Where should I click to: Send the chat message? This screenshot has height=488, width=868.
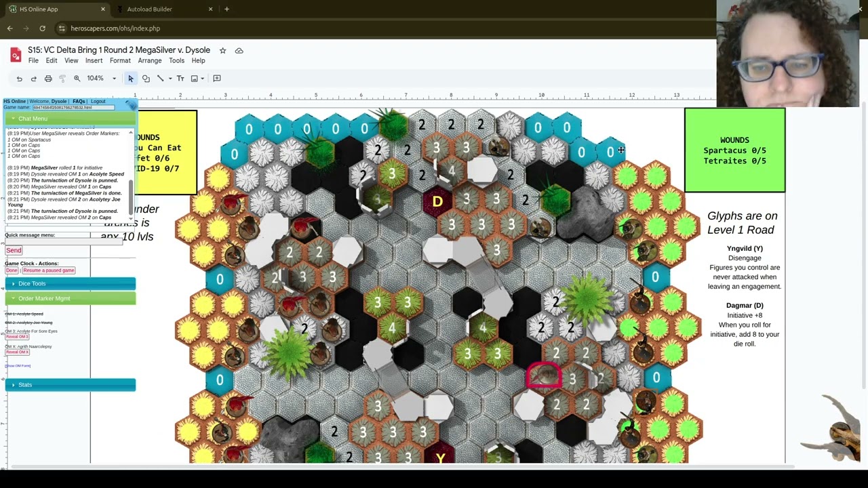14,250
